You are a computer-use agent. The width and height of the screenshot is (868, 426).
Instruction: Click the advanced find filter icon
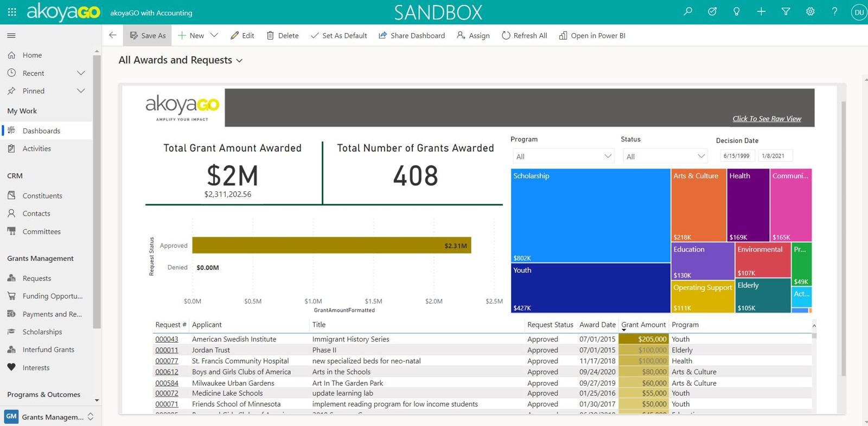click(786, 11)
